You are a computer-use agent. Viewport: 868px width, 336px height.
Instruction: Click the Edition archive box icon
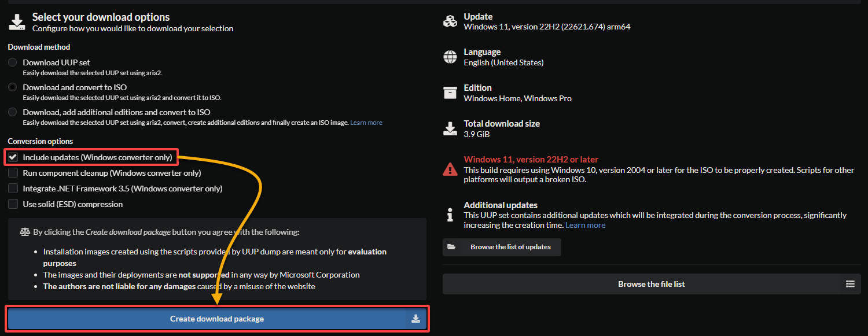pyautogui.click(x=450, y=93)
